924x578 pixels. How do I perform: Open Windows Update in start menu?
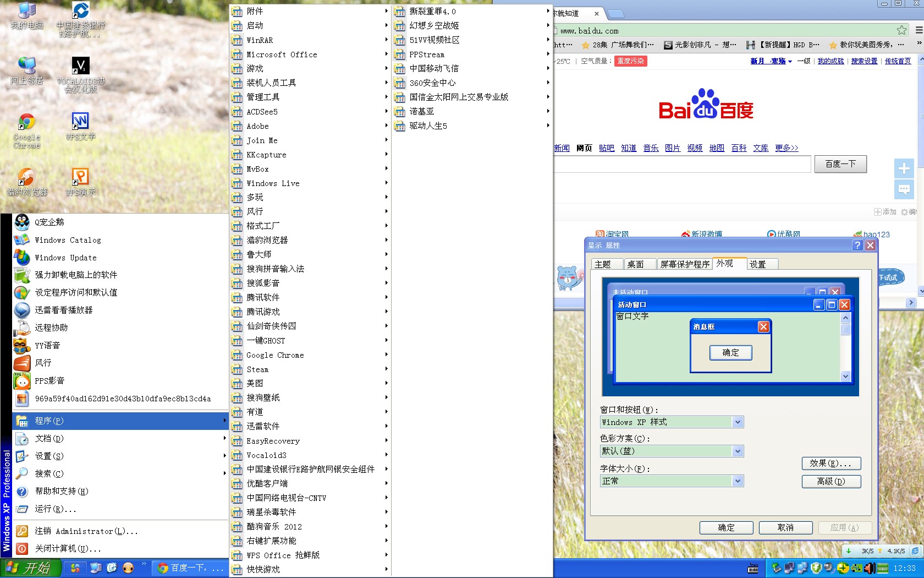click(x=120, y=258)
